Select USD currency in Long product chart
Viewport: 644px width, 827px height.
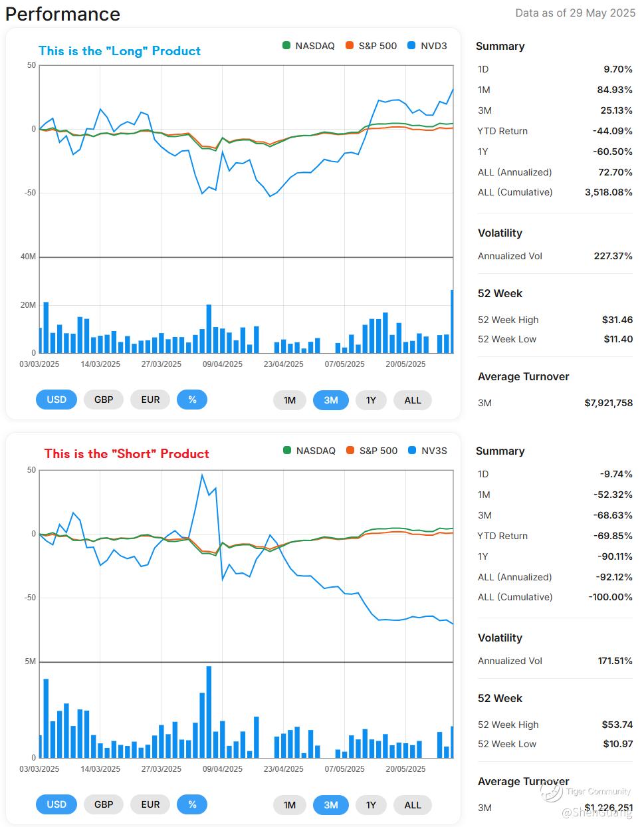[56, 400]
